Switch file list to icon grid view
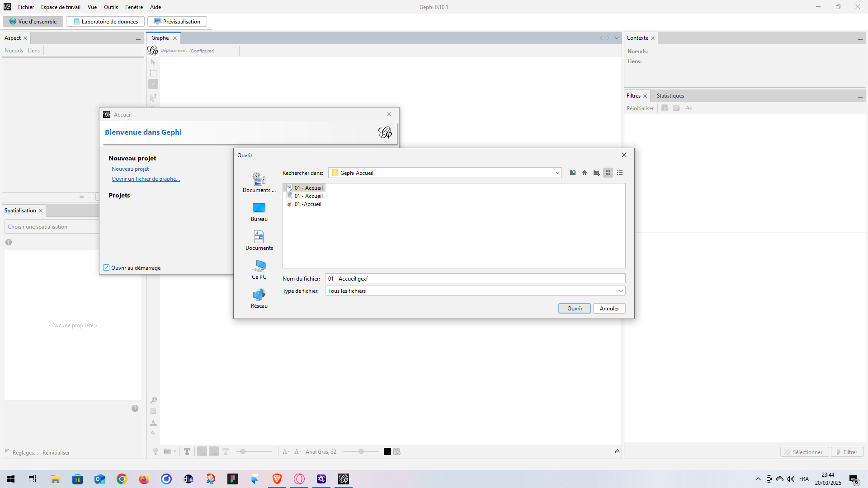 (x=608, y=173)
